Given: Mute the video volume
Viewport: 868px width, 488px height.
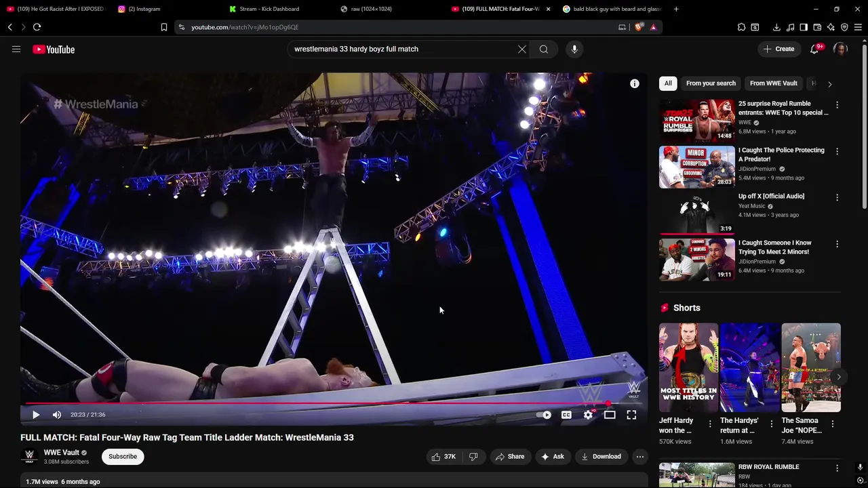Looking at the screenshot, I should pyautogui.click(x=57, y=415).
